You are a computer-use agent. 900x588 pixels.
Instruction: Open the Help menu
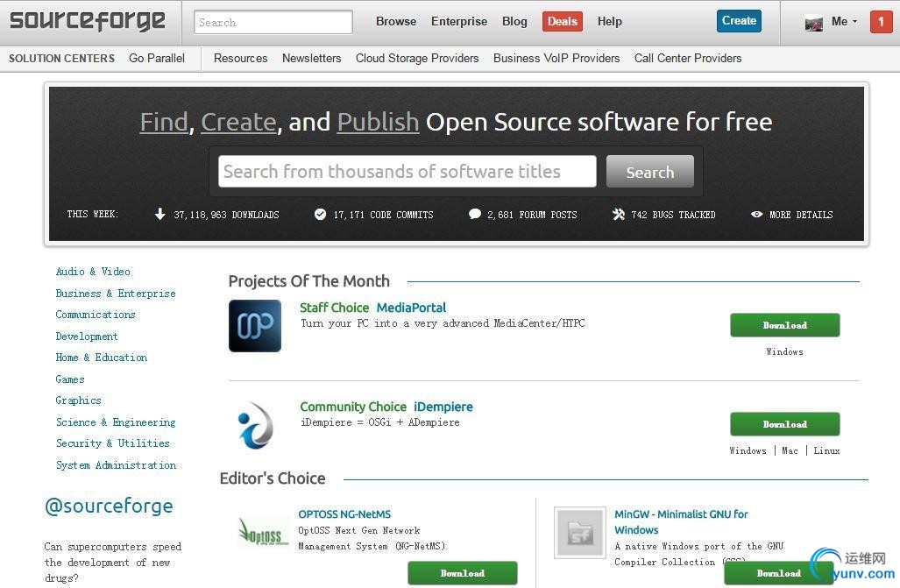[x=610, y=21]
